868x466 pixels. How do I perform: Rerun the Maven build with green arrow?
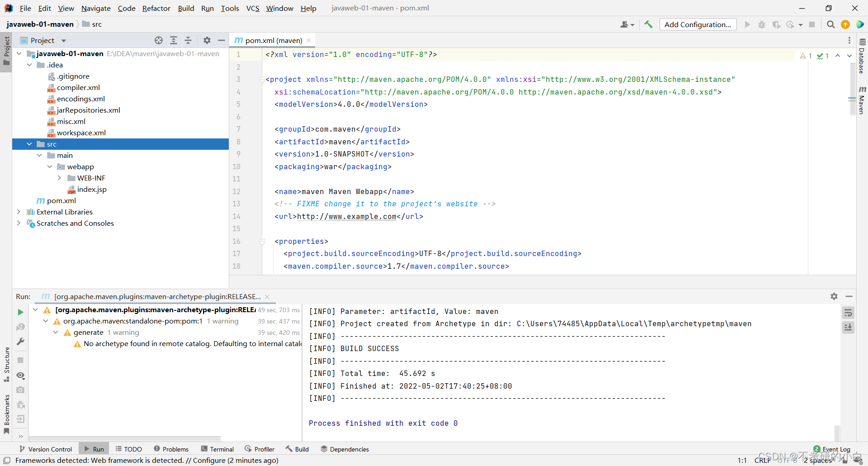click(20, 312)
